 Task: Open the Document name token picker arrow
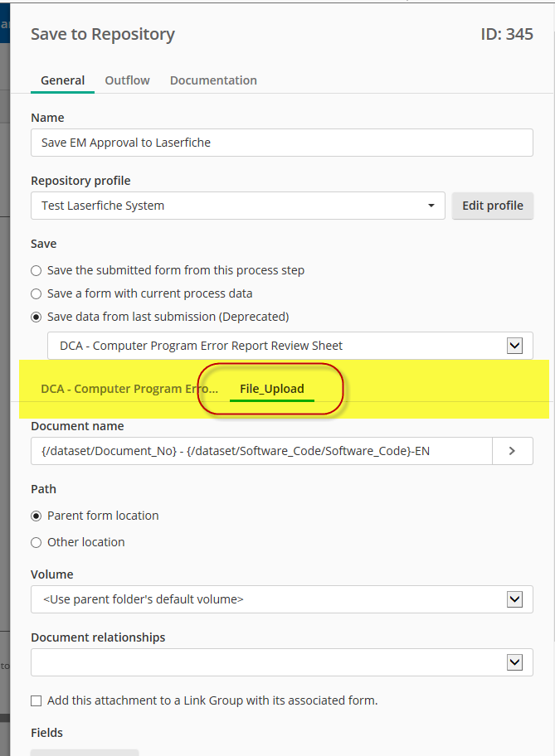(x=513, y=451)
